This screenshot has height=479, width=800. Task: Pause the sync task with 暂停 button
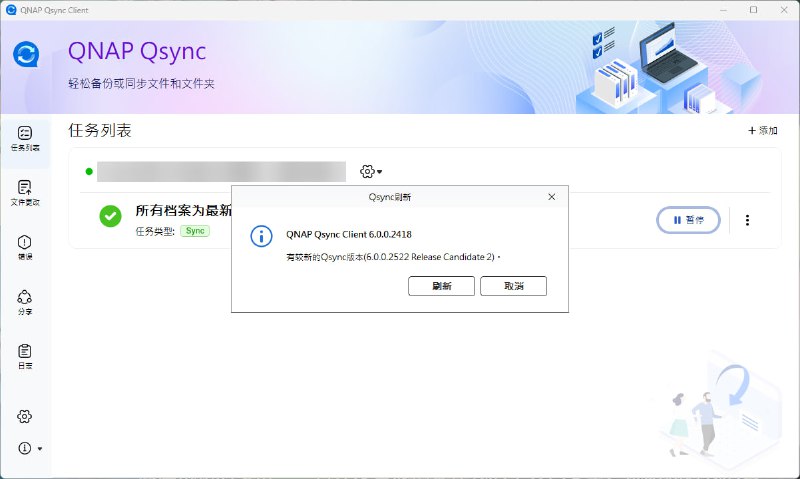click(688, 220)
